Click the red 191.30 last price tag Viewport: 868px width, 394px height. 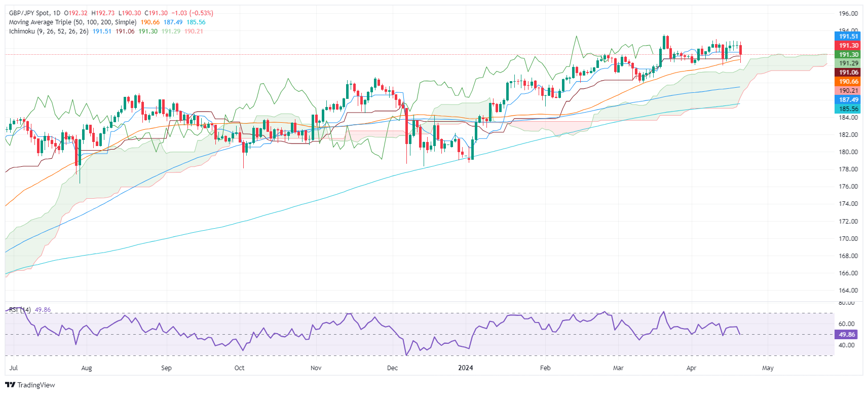847,45
